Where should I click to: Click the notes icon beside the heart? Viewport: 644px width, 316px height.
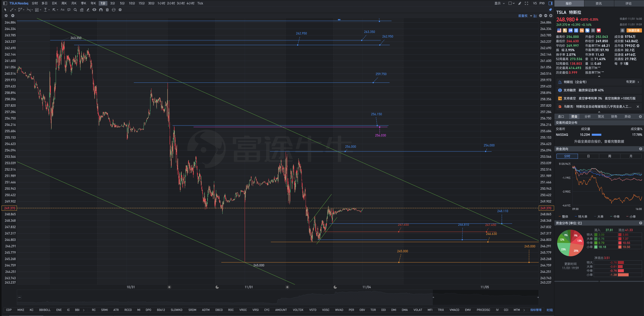click(593, 30)
